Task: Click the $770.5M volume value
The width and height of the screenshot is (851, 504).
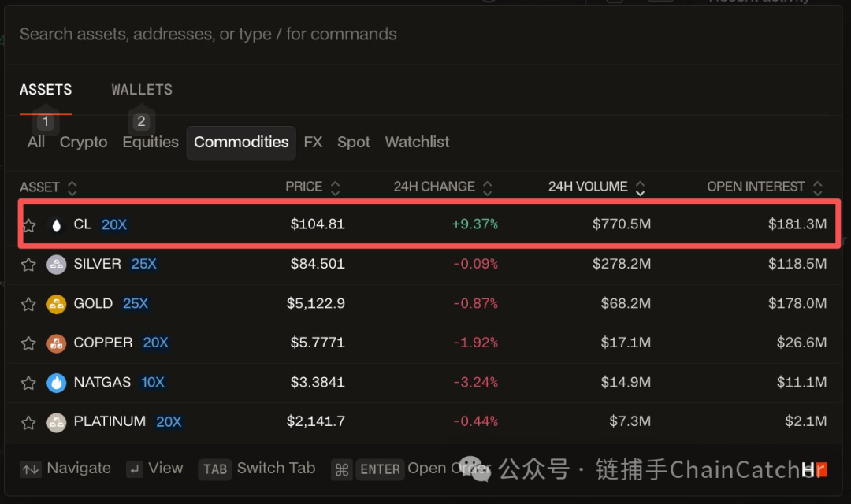Action: 622,224
